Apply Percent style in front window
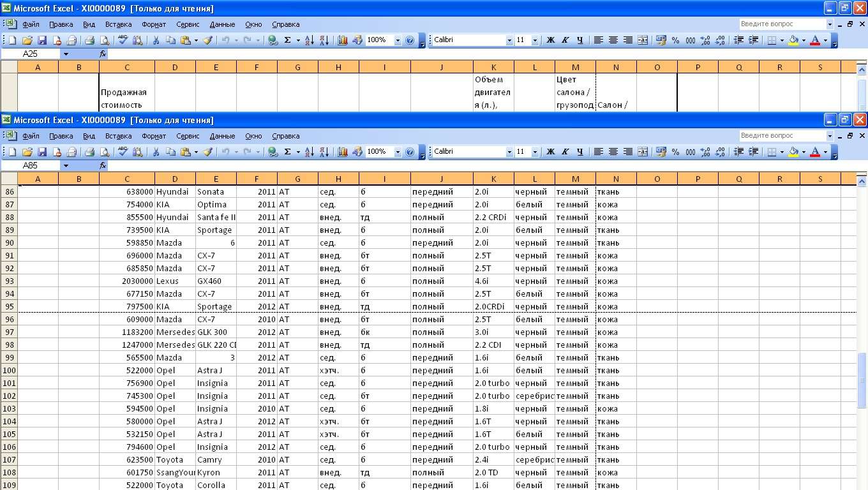This screenshot has height=490, width=868. coord(676,152)
